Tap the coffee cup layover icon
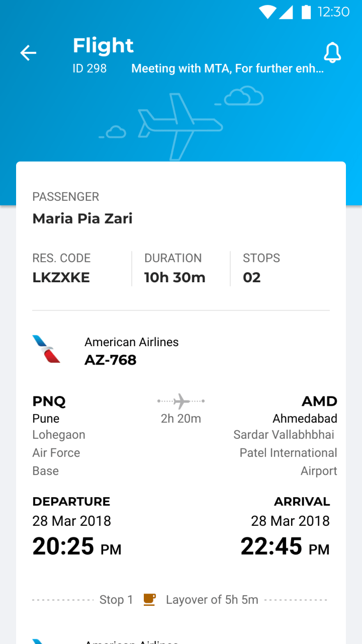This screenshot has width=362, height=644. [x=149, y=599]
